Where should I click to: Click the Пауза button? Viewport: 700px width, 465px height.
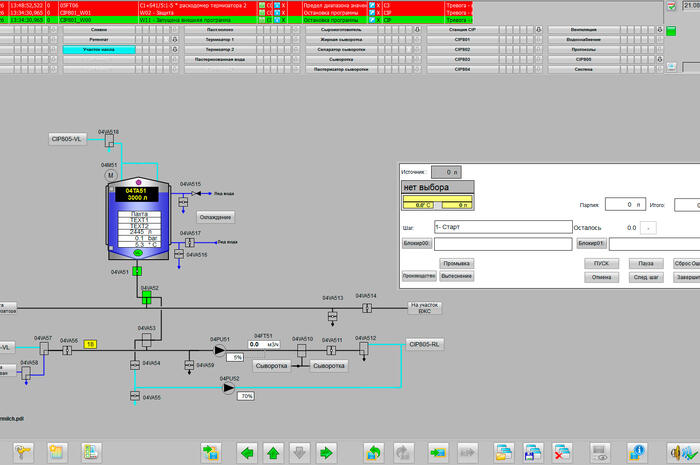pos(646,263)
